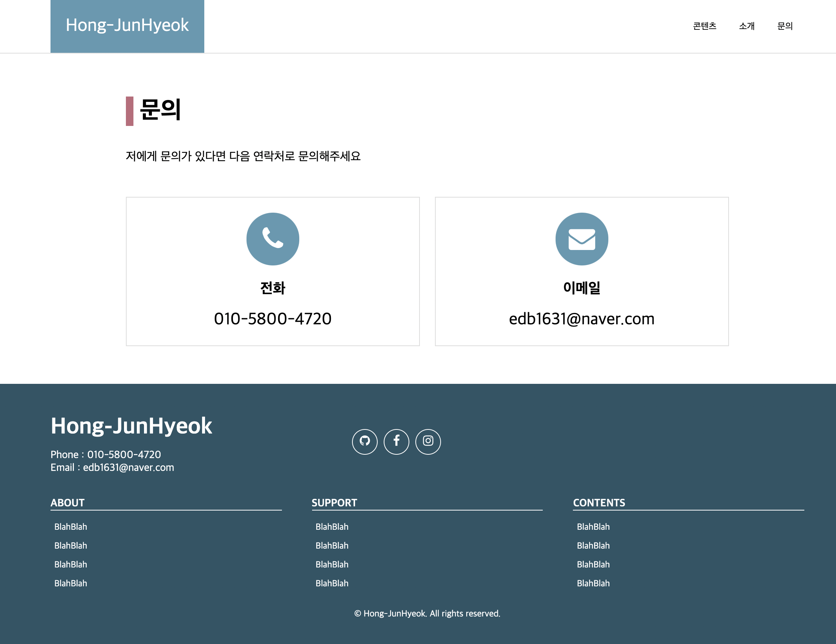
Task: Click the phone icon above 전화
Action: tap(273, 239)
